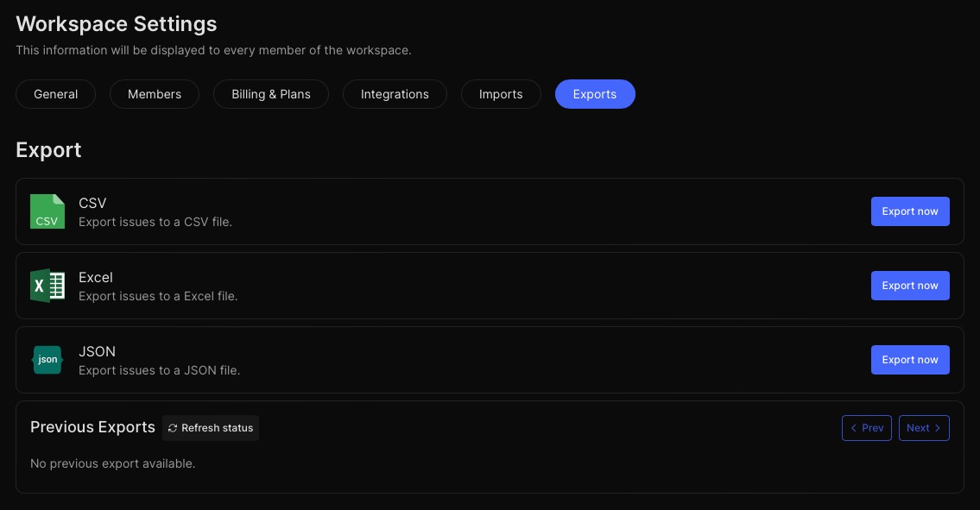Click the Previous Exports heading

click(92, 427)
